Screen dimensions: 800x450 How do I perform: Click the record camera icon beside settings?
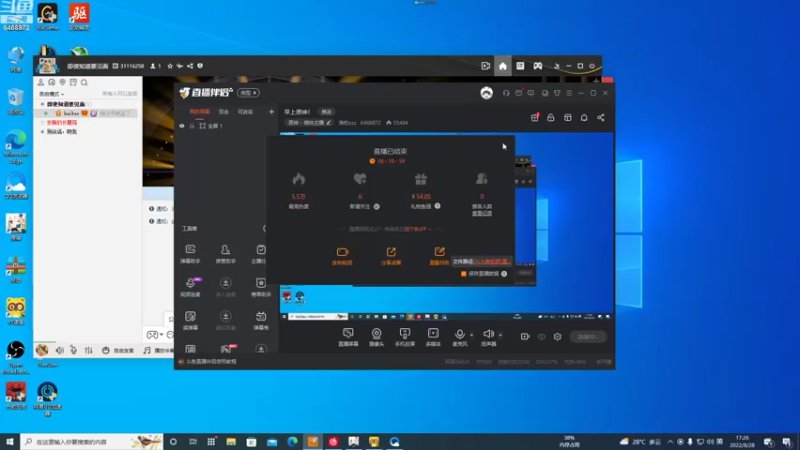(525, 337)
